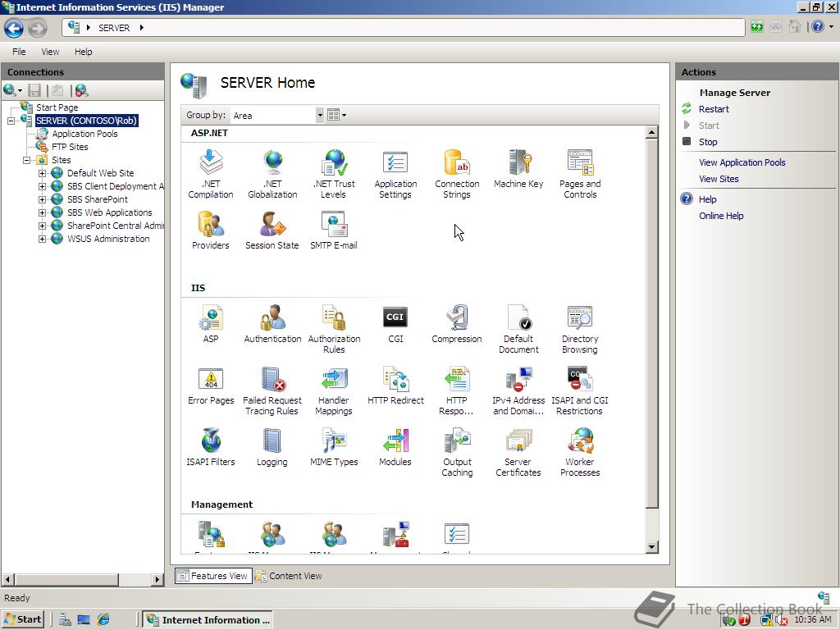This screenshot has width=840, height=630.
Task: Open Pages and Controls feature
Action: (x=580, y=174)
